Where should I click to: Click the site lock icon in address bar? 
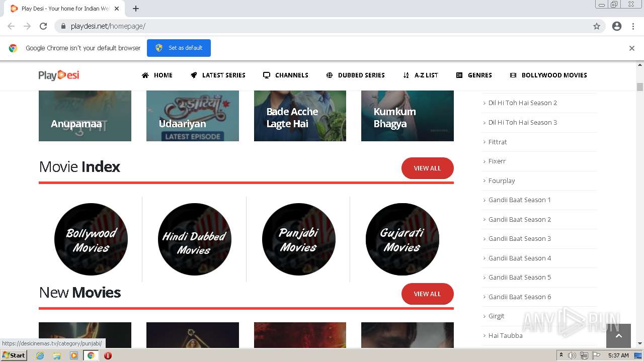tap(63, 26)
